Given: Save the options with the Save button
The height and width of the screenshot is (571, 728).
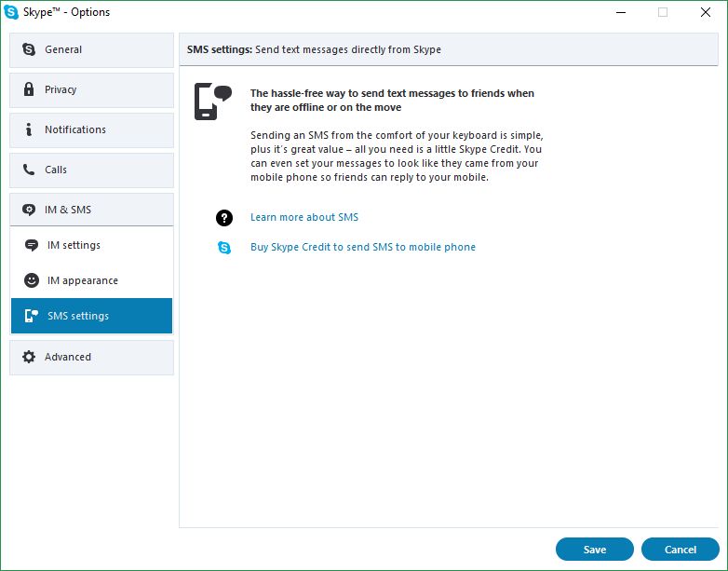Looking at the screenshot, I should (x=595, y=550).
